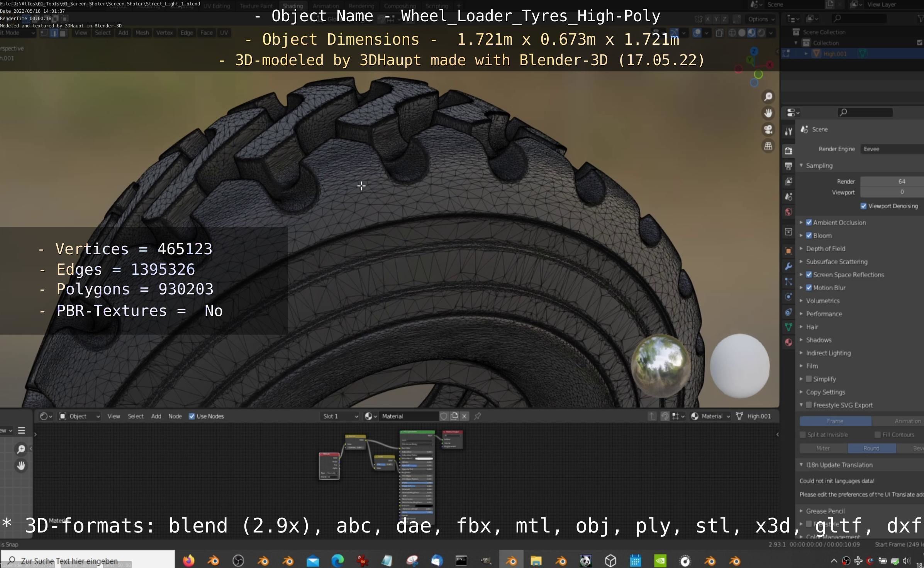Viewport: 924px width, 568px height.
Task: Open node editor Add menu
Action: [x=156, y=416]
